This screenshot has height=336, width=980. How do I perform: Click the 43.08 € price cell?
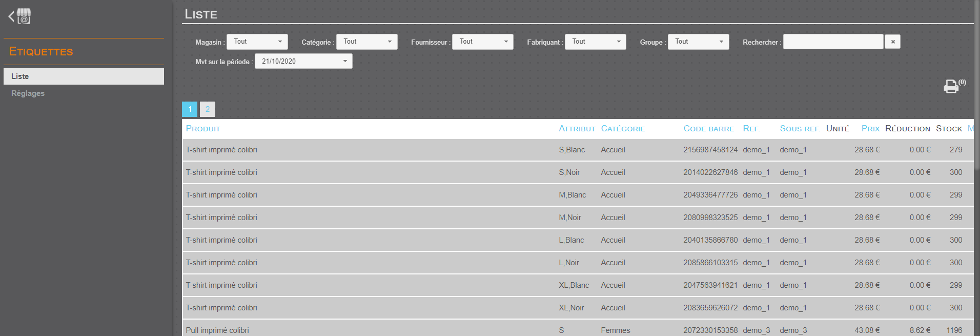867,330
